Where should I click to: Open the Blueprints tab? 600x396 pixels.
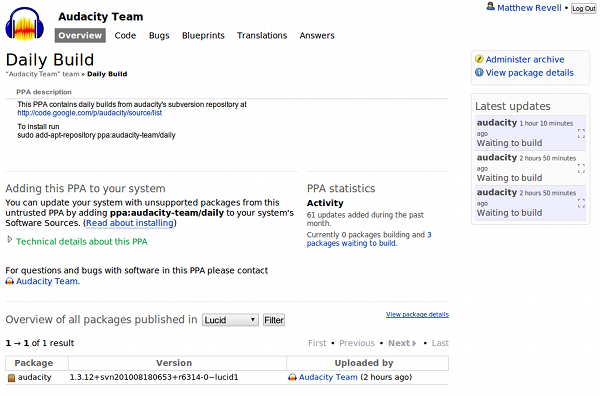[203, 36]
